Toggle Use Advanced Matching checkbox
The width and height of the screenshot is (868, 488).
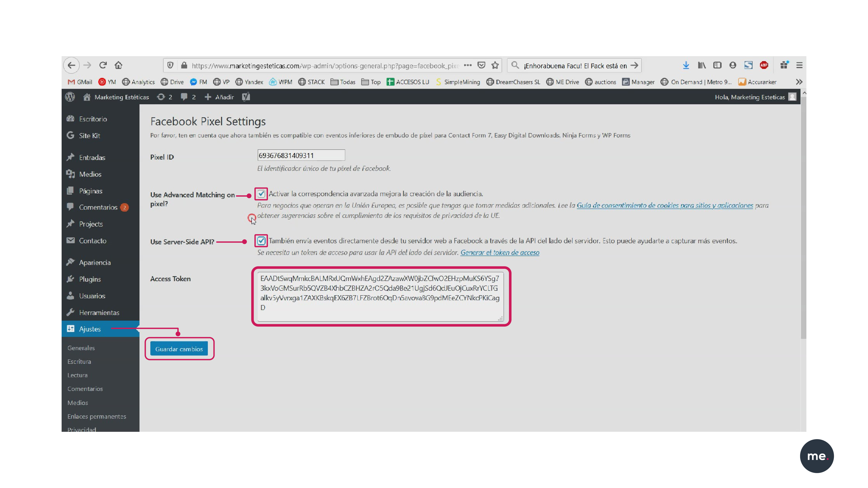click(x=261, y=194)
